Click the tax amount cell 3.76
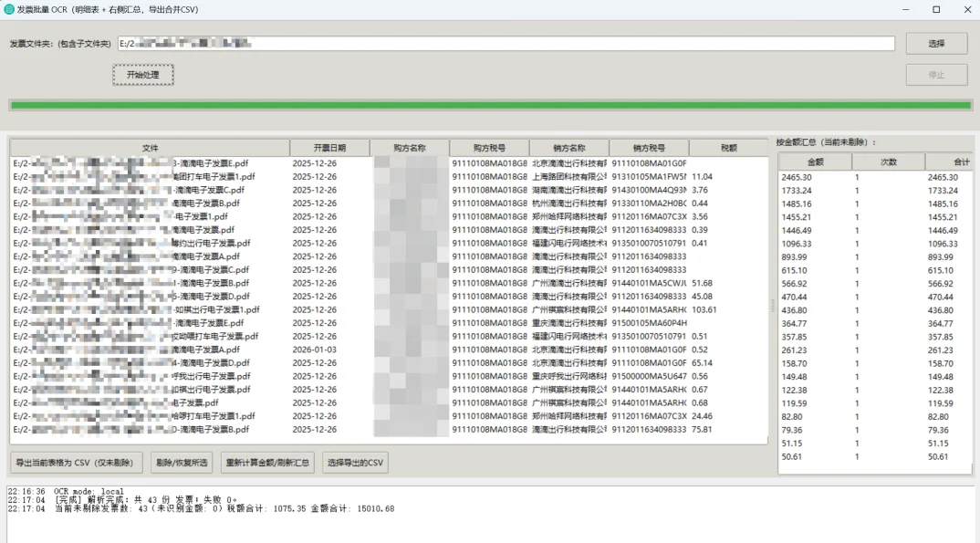The width and height of the screenshot is (980, 543). tap(699, 190)
